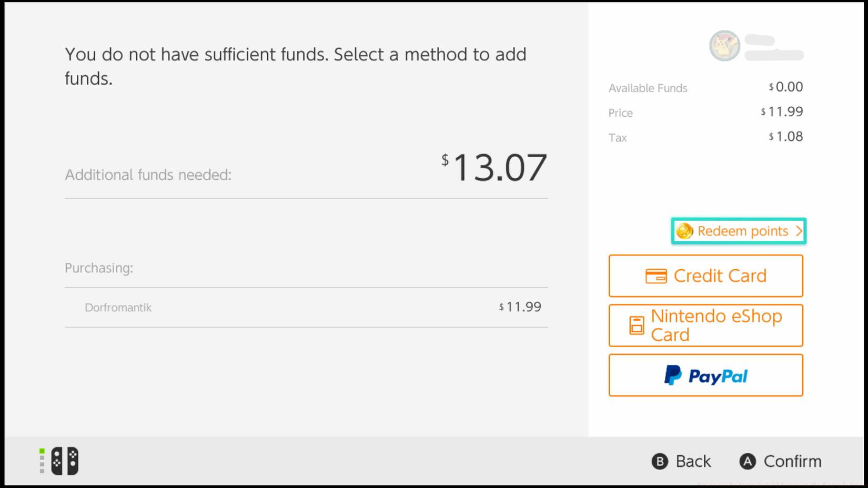Click the gold coin Redeem points icon
The height and width of the screenshot is (488, 868).
pos(685,231)
